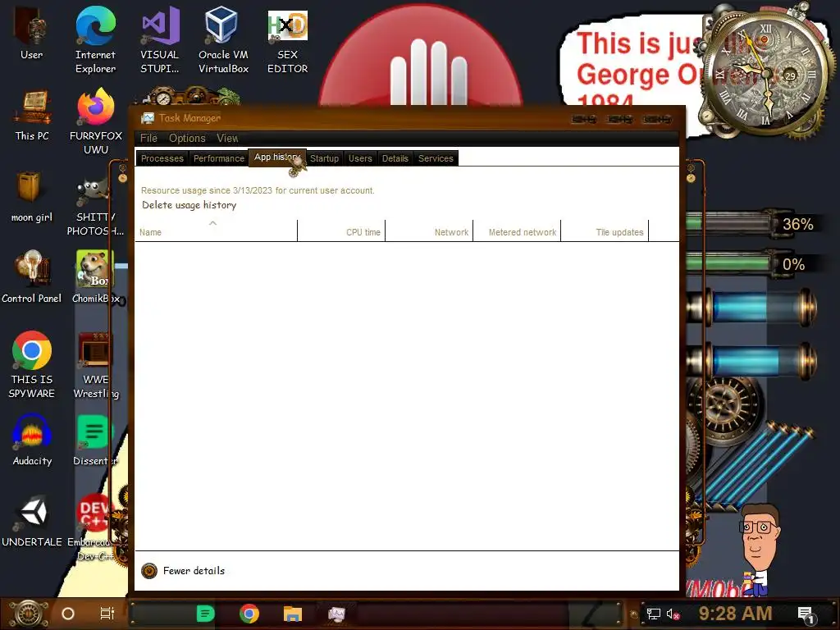Open Task View on the taskbar
This screenshot has height=630, width=840.
point(107,614)
